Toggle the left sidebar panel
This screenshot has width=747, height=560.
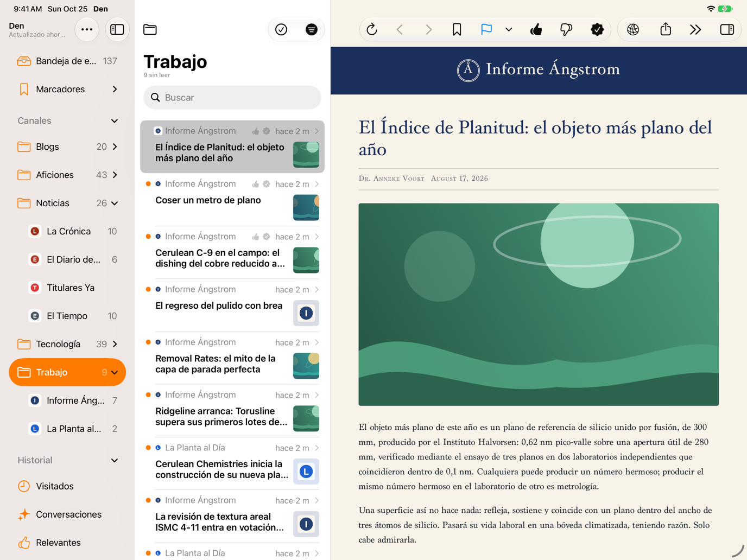pos(117,29)
